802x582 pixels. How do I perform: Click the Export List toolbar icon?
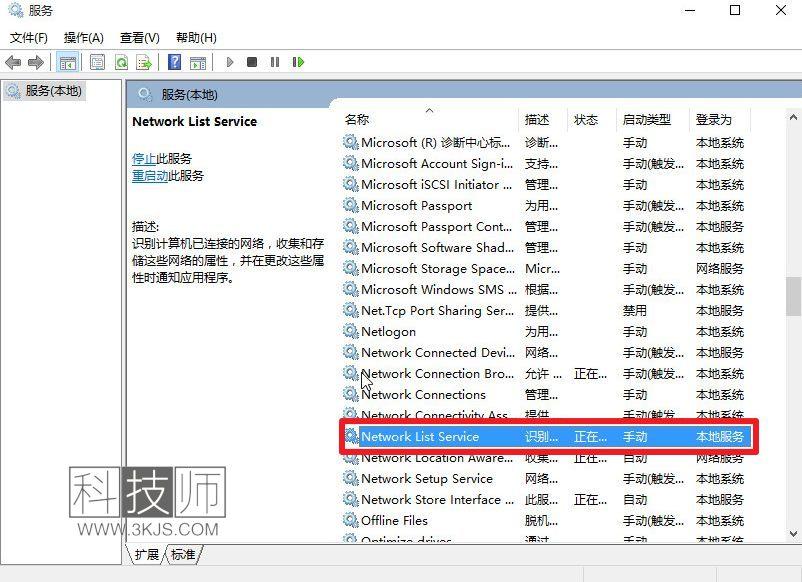click(144, 62)
